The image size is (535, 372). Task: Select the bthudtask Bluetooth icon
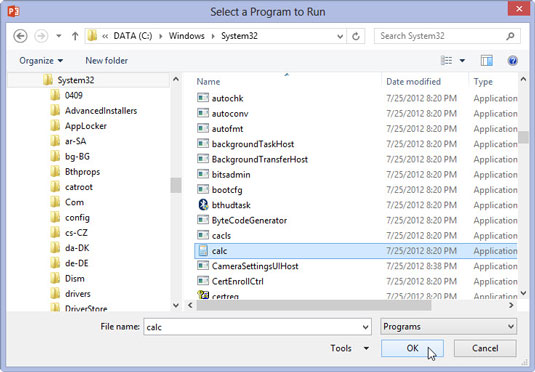point(203,204)
